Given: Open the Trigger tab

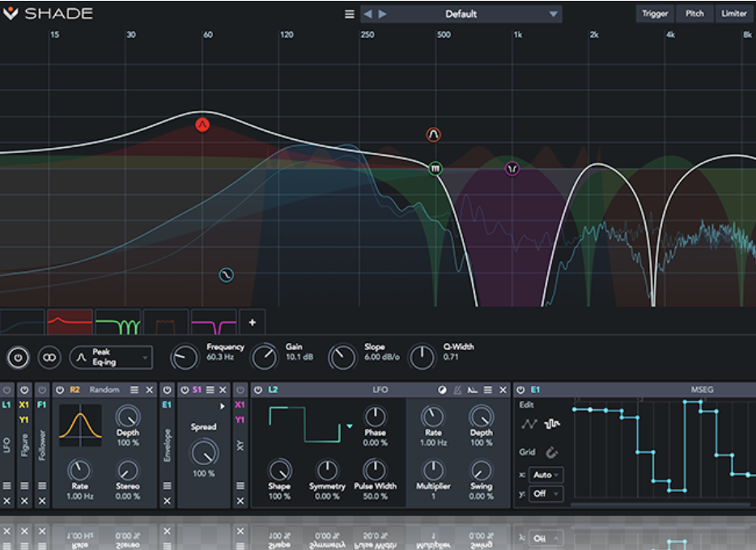Looking at the screenshot, I should 654,14.
